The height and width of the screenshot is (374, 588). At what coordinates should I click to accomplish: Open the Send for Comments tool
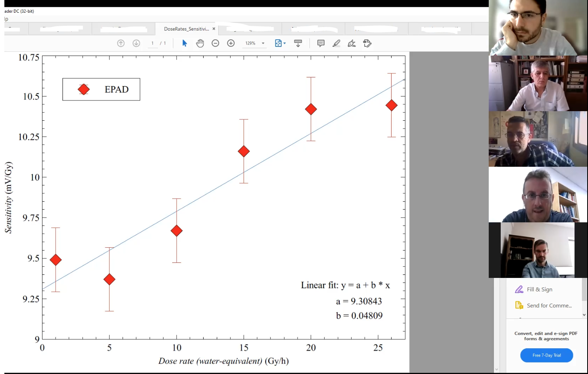[x=549, y=305]
